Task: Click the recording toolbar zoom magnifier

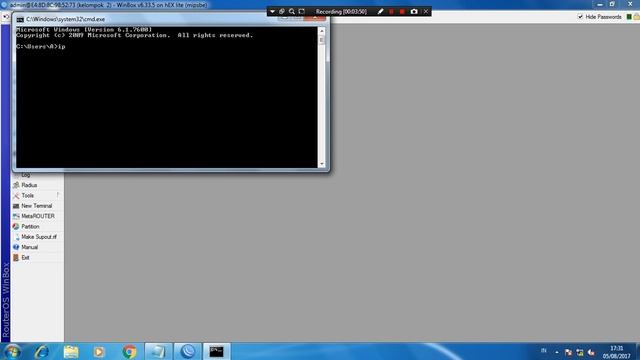Action: tap(292, 11)
